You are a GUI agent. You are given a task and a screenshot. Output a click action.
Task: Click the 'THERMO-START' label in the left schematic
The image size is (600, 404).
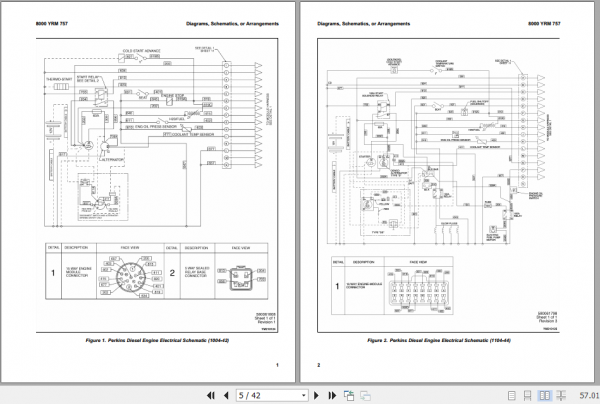pyautogui.click(x=59, y=79)
